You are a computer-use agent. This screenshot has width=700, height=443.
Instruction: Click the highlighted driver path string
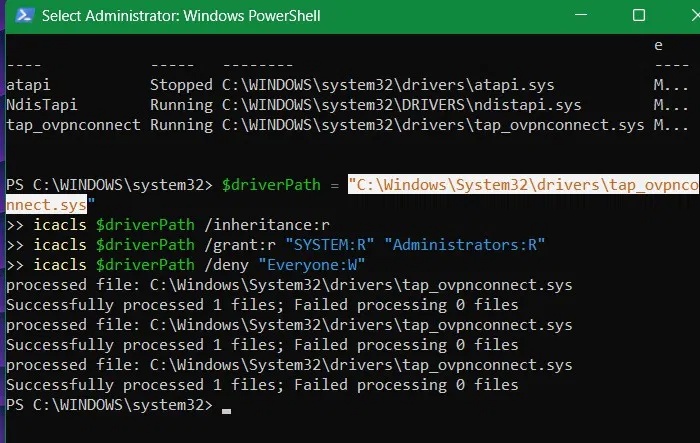(x=523, y=184)
